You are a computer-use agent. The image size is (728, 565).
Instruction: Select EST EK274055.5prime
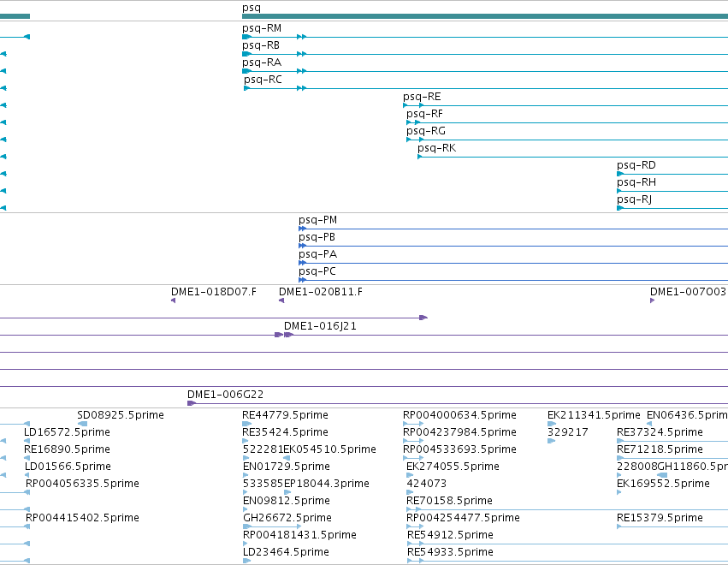pyautogui.click(x=453, y=467)
